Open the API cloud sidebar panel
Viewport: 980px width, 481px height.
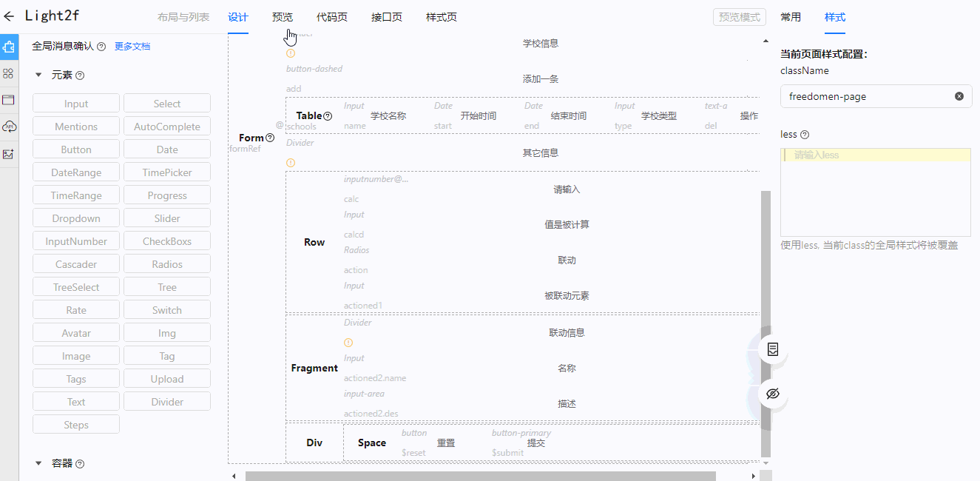click(x=9, y=127)
